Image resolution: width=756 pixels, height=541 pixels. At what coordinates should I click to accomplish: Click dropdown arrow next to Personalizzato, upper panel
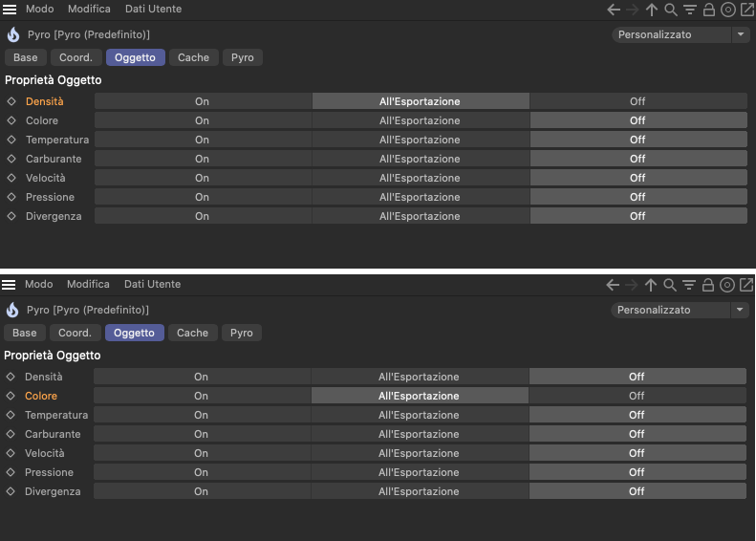click(x=741, y=34)
